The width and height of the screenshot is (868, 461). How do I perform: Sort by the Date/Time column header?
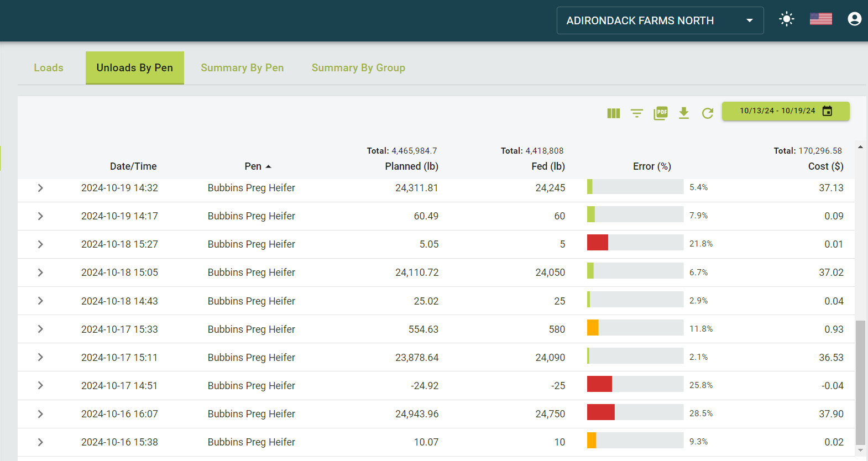133,166
